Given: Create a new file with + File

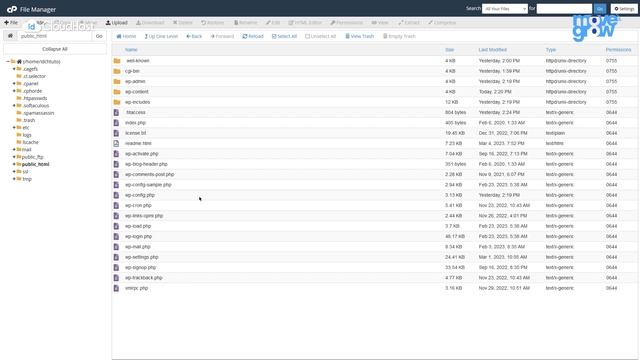Looking at the screenshot, I should click(11, 22).
